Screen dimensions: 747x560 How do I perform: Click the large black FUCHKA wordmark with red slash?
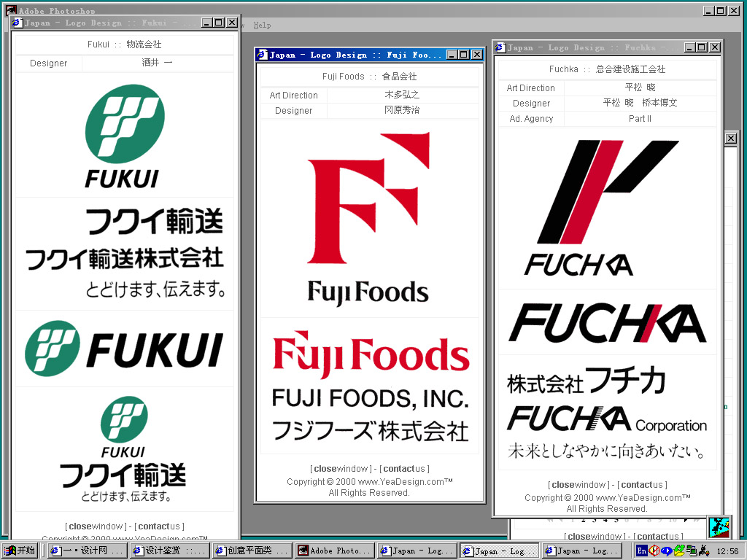click(608, 323)
